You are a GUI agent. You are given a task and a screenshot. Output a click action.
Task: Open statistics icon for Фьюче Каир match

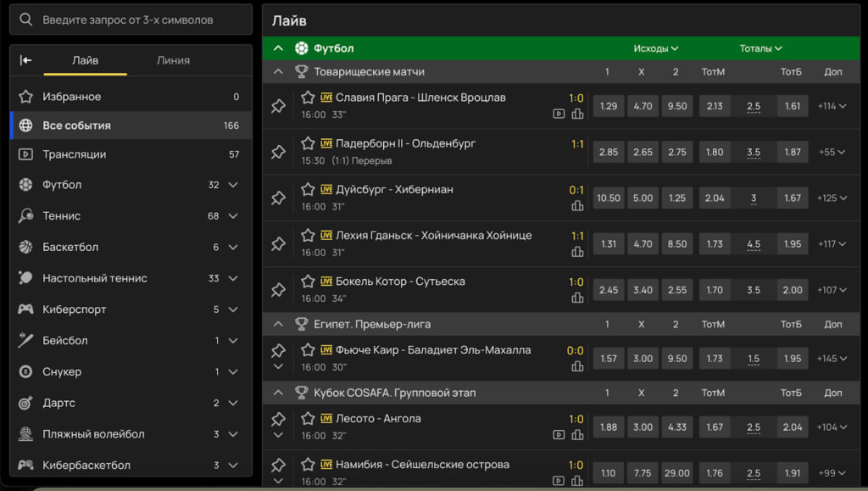point(577,366)
